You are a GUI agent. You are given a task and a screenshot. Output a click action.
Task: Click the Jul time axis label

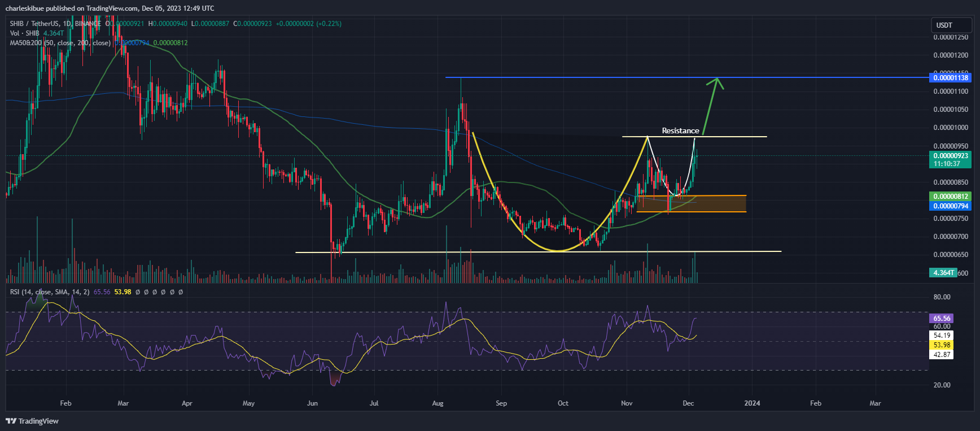[374, 403]
